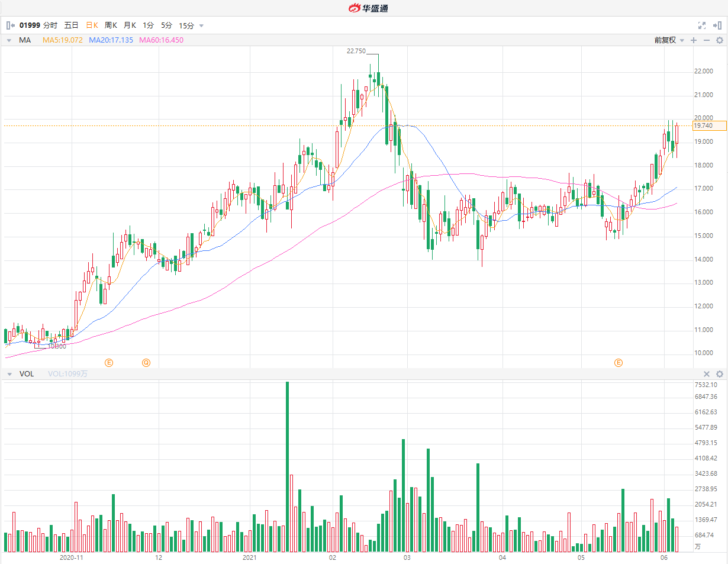Collapse the left panel using arrow icon

point(10,25)
